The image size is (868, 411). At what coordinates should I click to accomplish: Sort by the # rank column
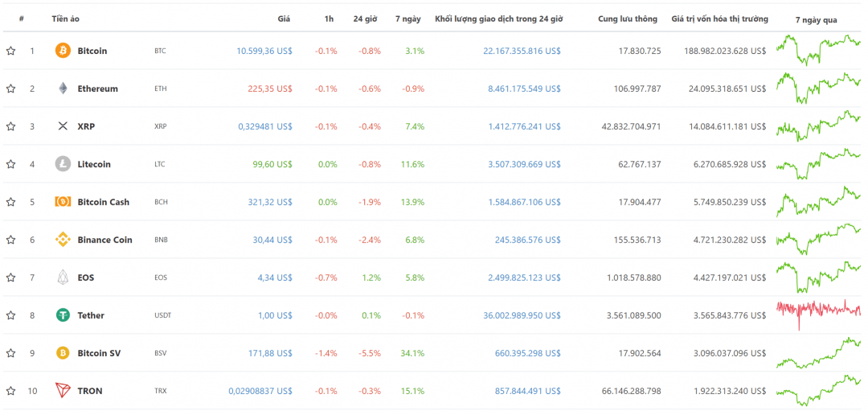click(x=21, y=18)
